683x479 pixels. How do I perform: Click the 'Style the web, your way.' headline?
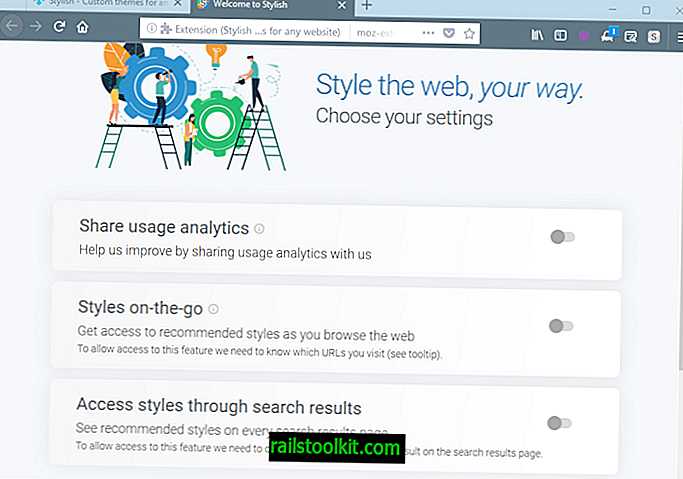point(449,87)
